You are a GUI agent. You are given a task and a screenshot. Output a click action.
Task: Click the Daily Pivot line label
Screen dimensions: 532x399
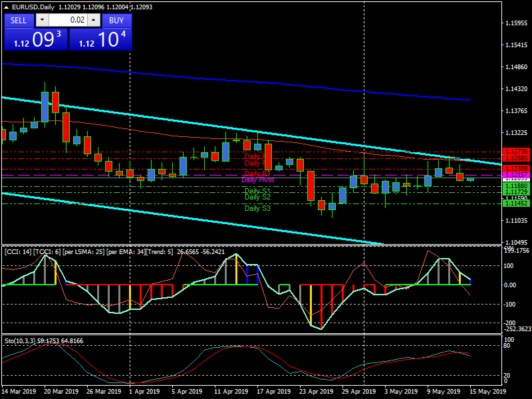click(x=258, y=180)
